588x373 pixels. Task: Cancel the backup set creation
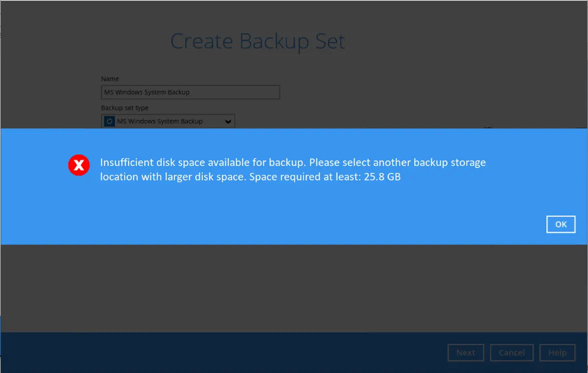point(511,352)
